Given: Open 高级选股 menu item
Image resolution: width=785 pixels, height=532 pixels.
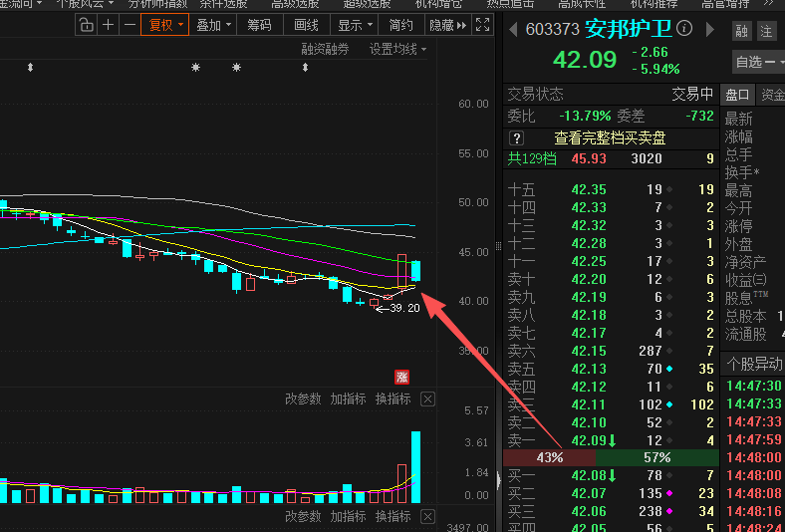Looking at the screenshot, I should [296, 4].
